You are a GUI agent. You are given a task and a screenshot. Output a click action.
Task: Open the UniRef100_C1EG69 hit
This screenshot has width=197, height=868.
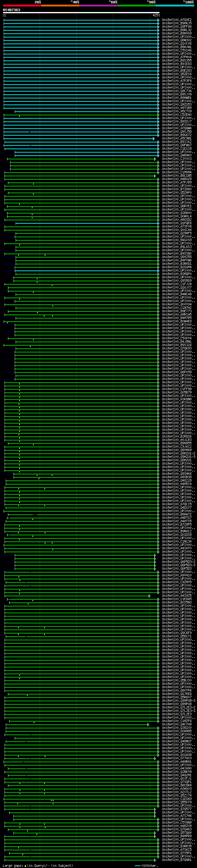click(x=177, y=799)
